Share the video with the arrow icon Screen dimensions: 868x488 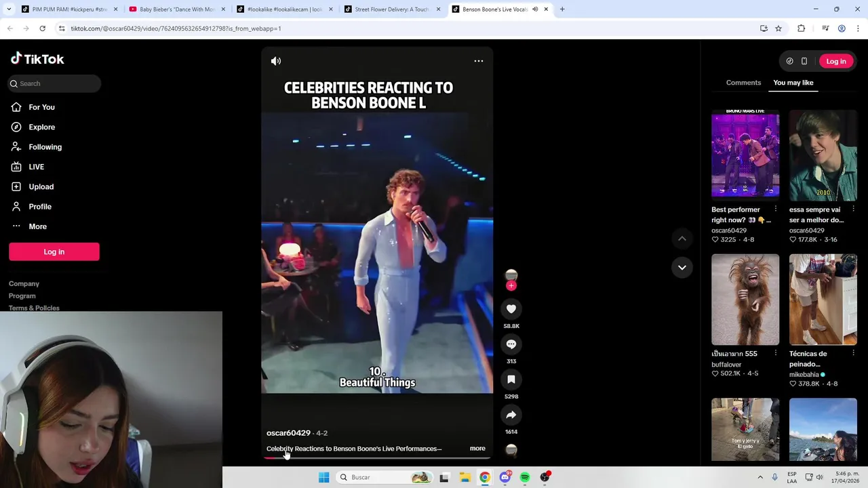[511, 415]
